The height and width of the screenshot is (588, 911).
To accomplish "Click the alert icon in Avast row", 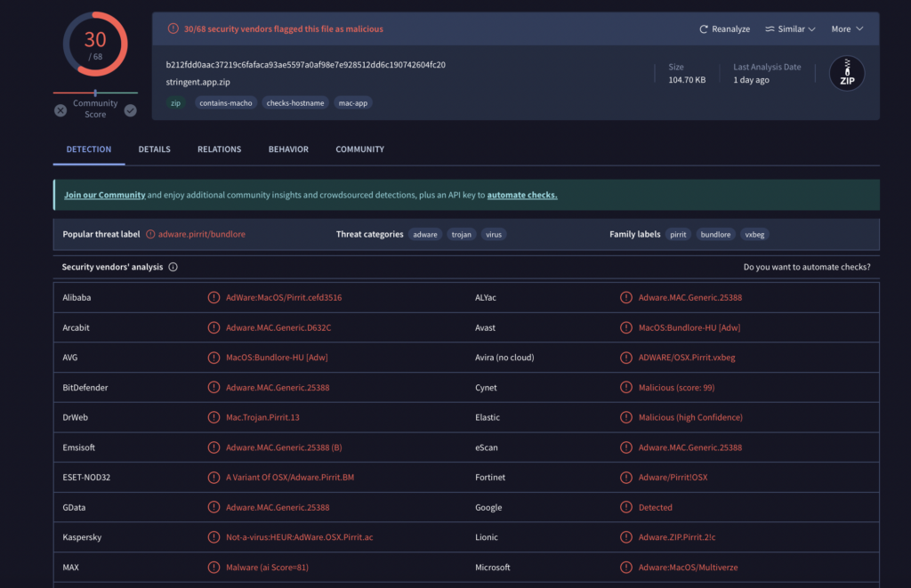I will point(625,327).
